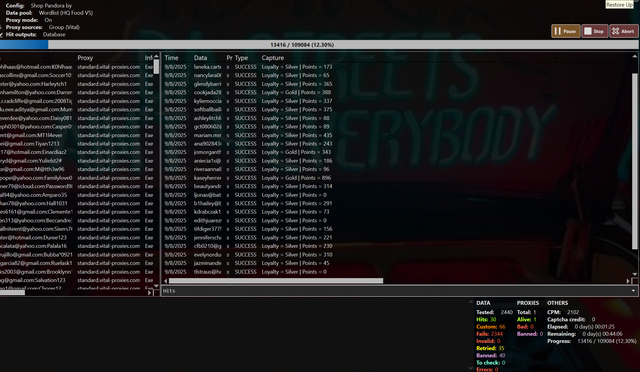Click left arrow of hits horizontal scrollbar
Image resolution: width=640 pixels, height=372 pixels.
tap(166, 281)
